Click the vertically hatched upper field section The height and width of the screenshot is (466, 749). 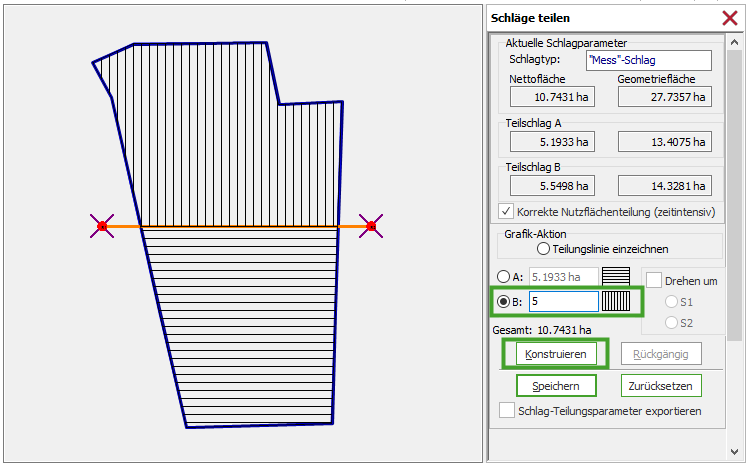(x=230, y=150)
